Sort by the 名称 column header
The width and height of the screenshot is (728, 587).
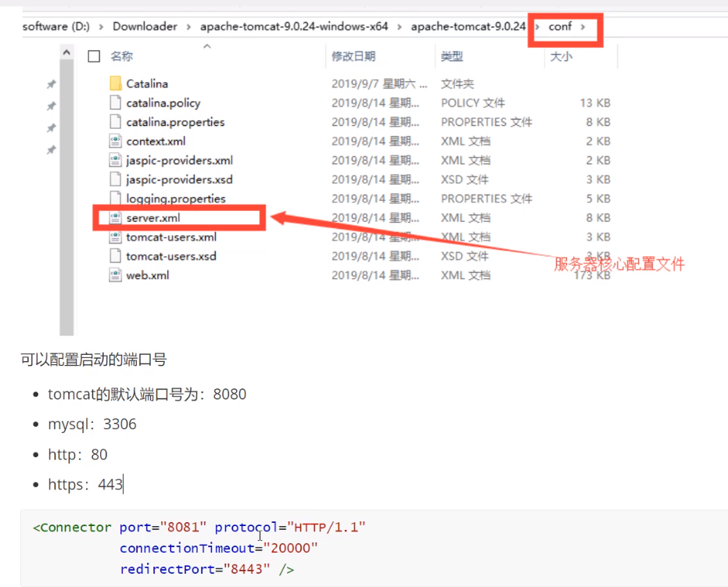(x=122, y=56)
